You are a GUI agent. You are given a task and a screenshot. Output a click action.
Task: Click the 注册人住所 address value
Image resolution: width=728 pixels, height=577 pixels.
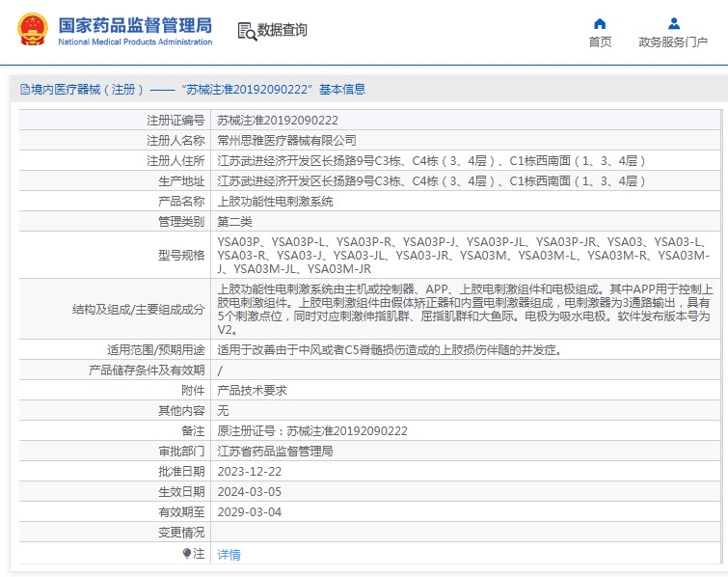click(x=431, y=161)
